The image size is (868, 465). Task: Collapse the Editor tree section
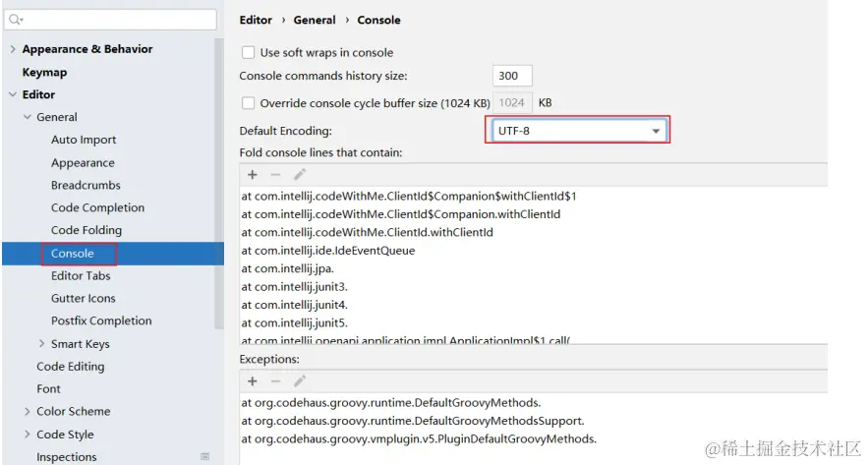pyautogui.click(x=13, y=94)
